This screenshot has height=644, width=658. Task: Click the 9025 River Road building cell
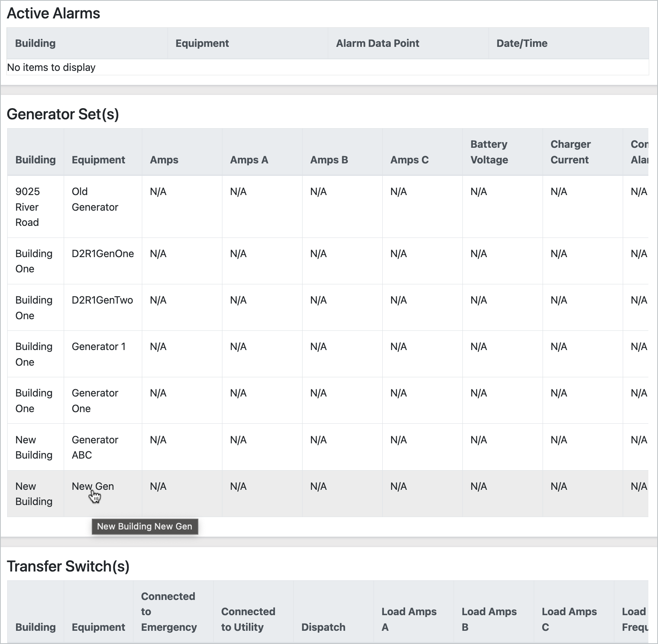pyautogui.click(x=27, y=207)
